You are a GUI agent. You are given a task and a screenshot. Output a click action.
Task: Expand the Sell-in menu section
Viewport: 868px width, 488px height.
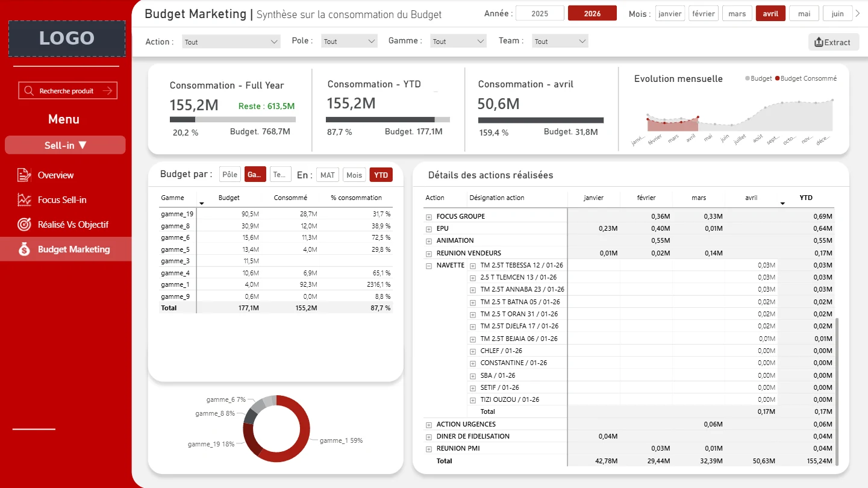coord(65,145)
